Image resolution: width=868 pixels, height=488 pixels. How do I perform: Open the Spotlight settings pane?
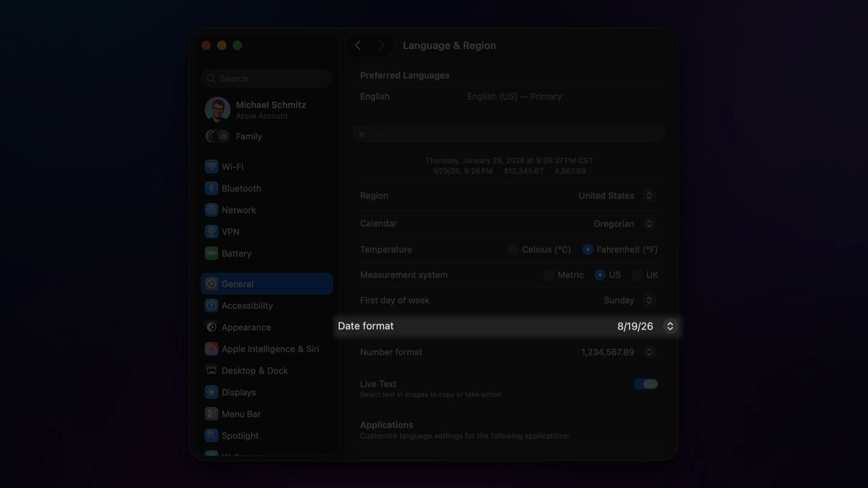(x=240, y=436)
